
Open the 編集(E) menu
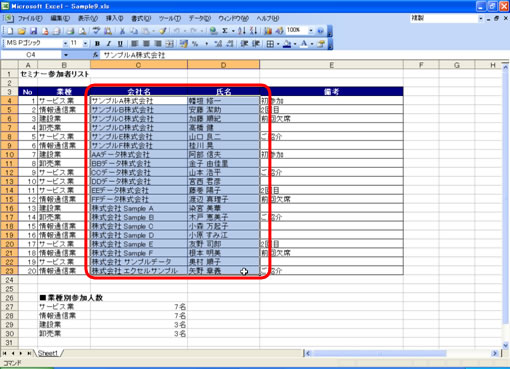(60, 18)
